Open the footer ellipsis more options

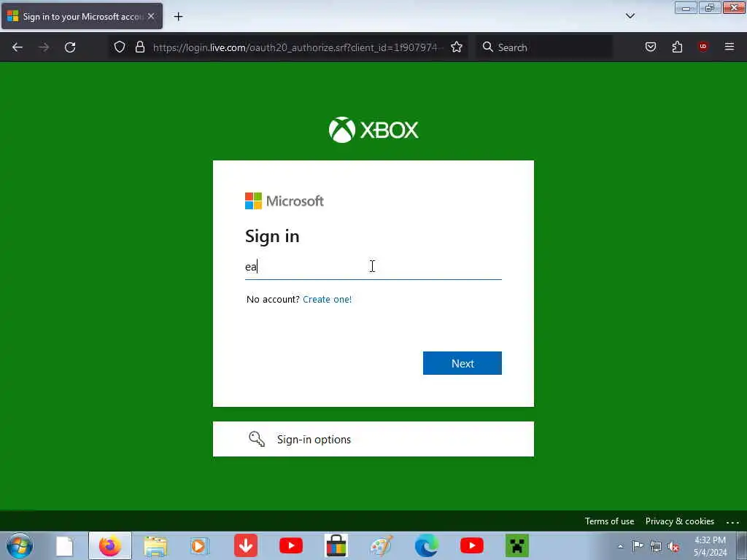(x=732, y=522)
